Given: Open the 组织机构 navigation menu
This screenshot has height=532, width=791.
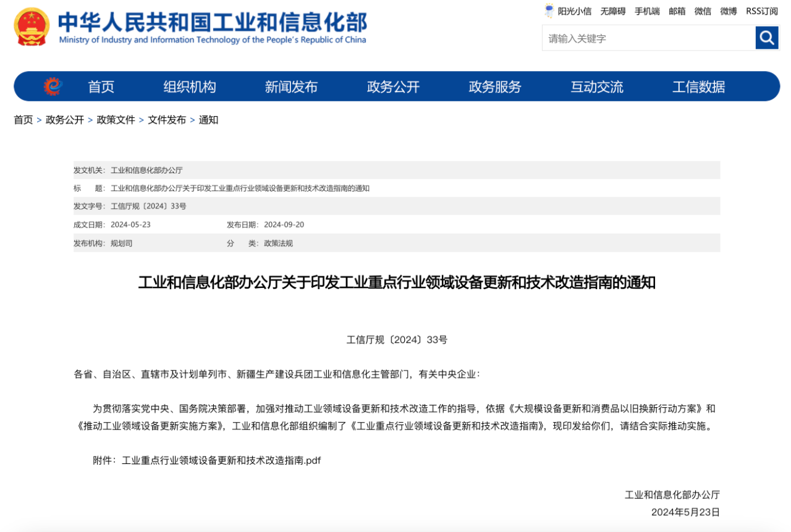Looking at the screenshot, I should 190,87.
